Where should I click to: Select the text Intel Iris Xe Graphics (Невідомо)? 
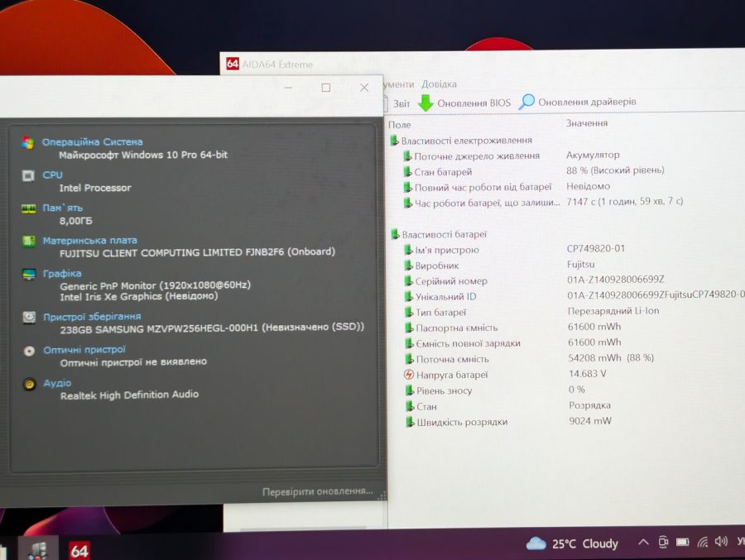(x=139, y=296)
